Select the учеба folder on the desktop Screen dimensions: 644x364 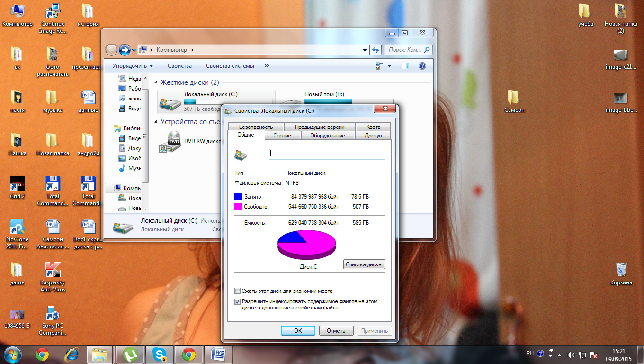tap(585, 15)
